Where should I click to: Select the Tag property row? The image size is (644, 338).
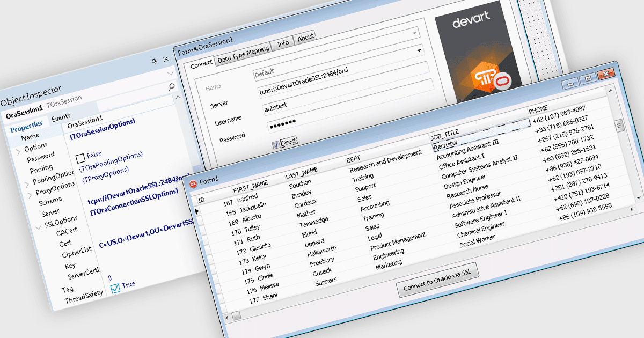67,289
